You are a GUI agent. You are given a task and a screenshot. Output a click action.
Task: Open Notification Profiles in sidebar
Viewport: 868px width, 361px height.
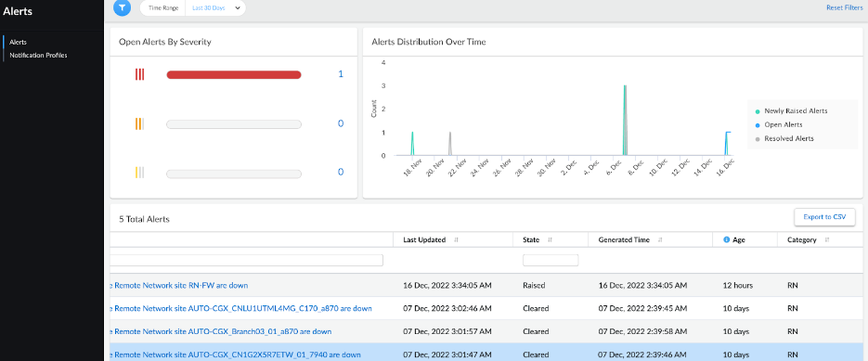(x=38, y=56)
